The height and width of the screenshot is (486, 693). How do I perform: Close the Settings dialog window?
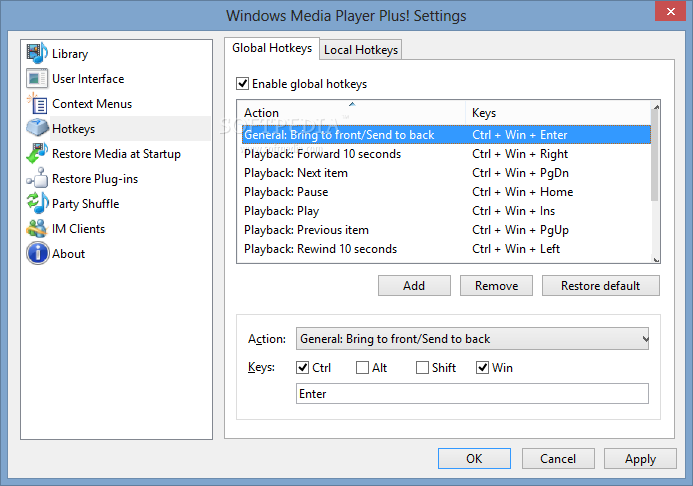pos(670,11)
